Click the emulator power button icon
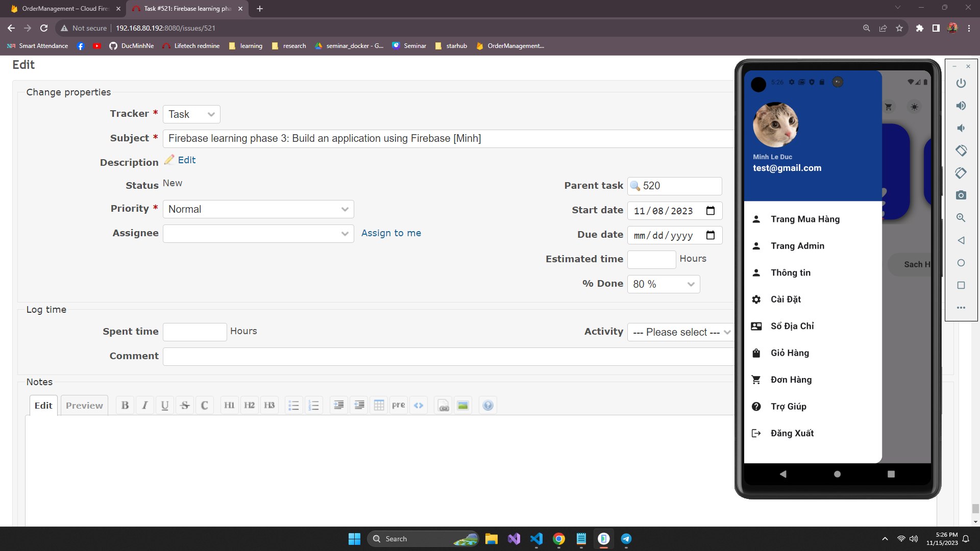 pos(961,83)
